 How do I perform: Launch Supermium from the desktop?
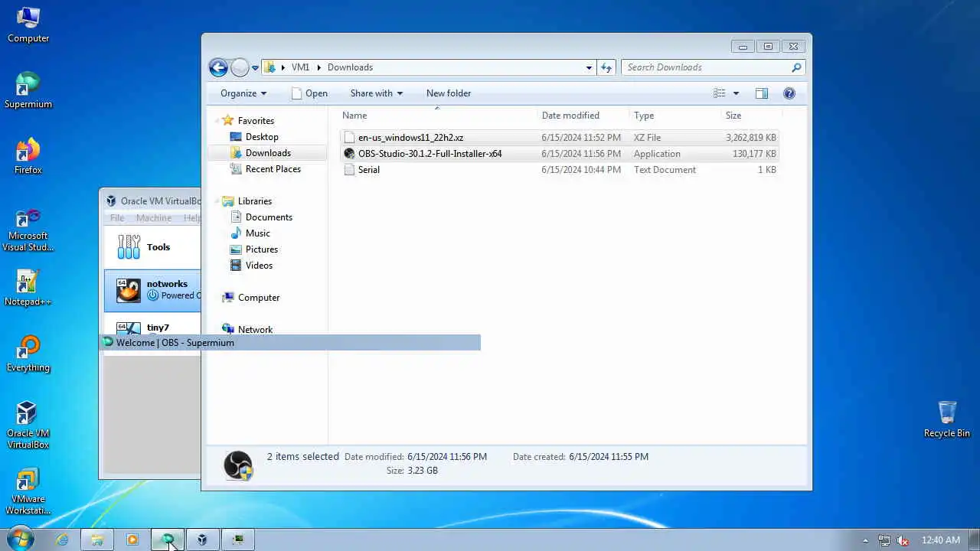click(28, 91)
